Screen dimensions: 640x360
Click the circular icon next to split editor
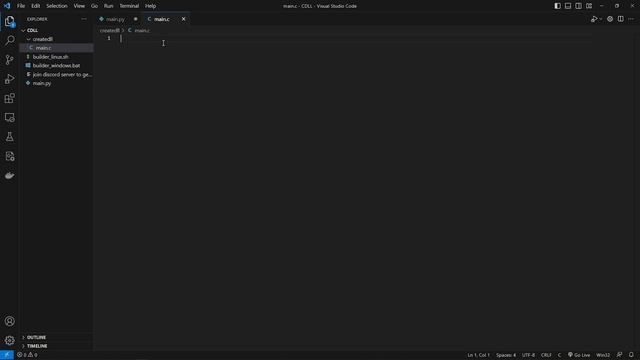[x=610, y=19]
